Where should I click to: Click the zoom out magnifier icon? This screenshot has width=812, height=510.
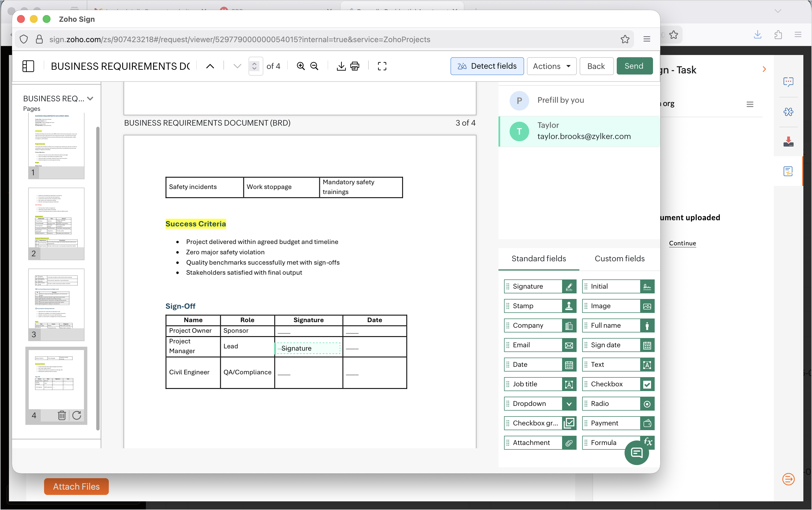coord(314,66)
